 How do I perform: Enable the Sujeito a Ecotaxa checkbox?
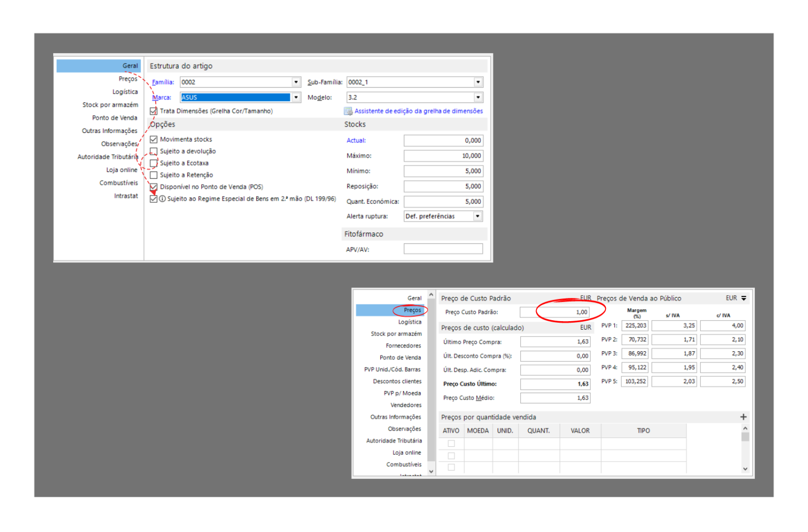coord(154,163)
